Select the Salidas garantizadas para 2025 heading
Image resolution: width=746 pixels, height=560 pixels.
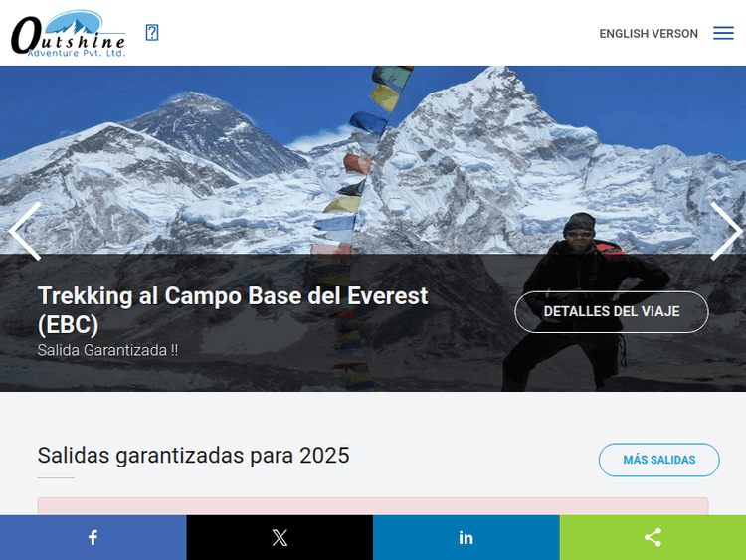click(193, 456)
